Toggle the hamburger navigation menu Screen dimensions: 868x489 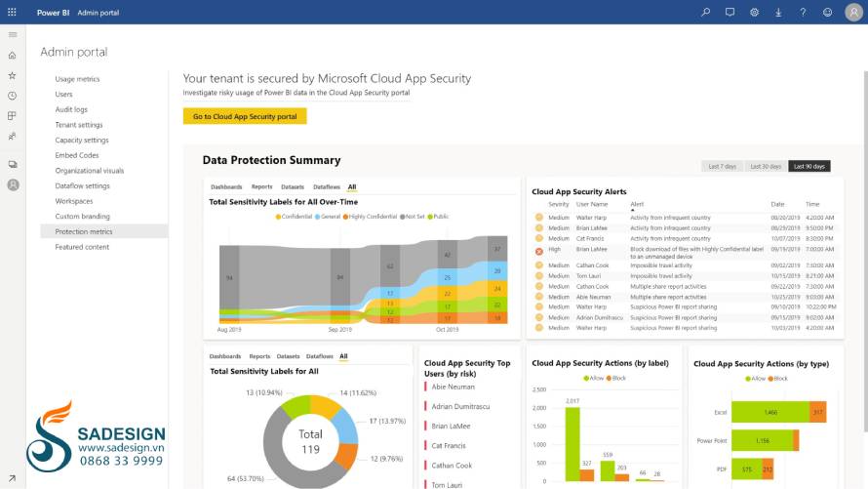(x=12, y=34)
